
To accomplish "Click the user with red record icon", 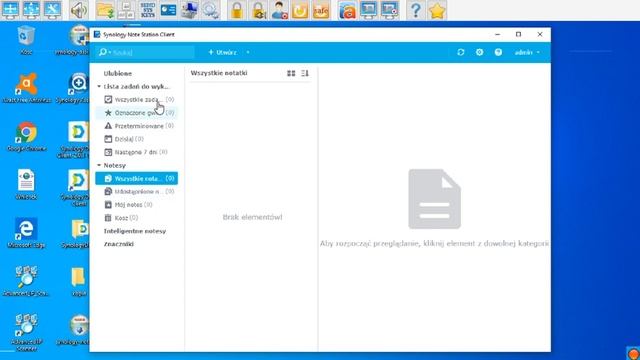I will point(280,10).
